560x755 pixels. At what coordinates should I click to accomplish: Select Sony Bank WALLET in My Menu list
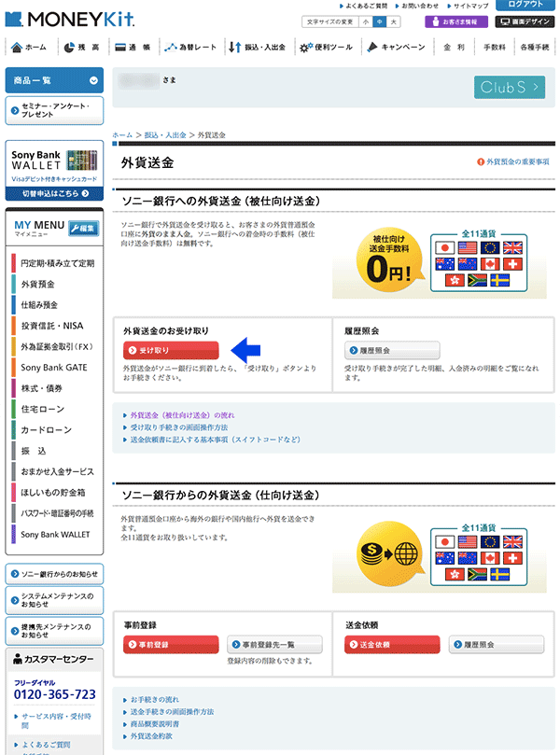[x=55, y=535]
